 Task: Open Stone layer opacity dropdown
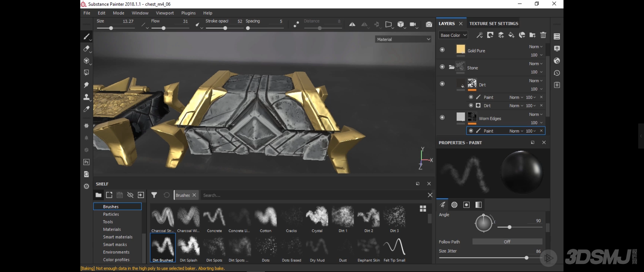click(536, 72)
